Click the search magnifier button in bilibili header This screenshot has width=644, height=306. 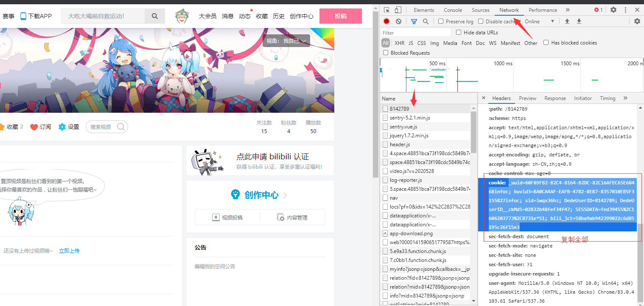coord(155,16)
